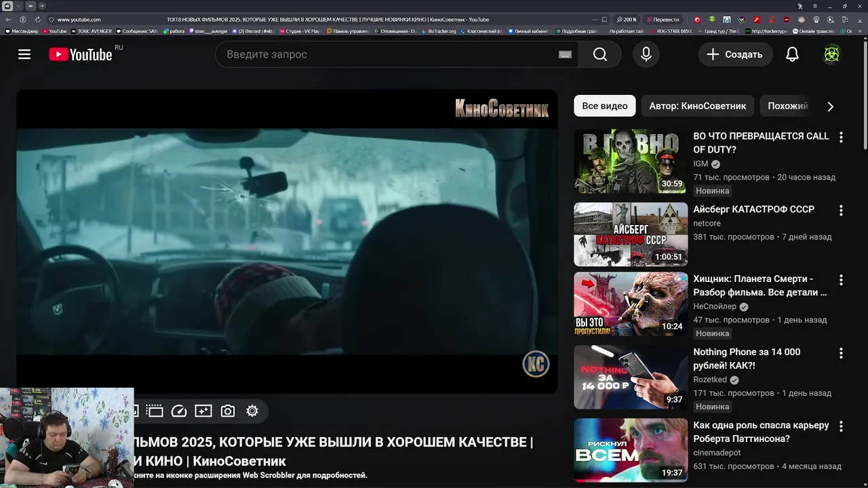868x488 pixels.
Task: Open more options for Паттинсон video
Action: tap(841, 426)
